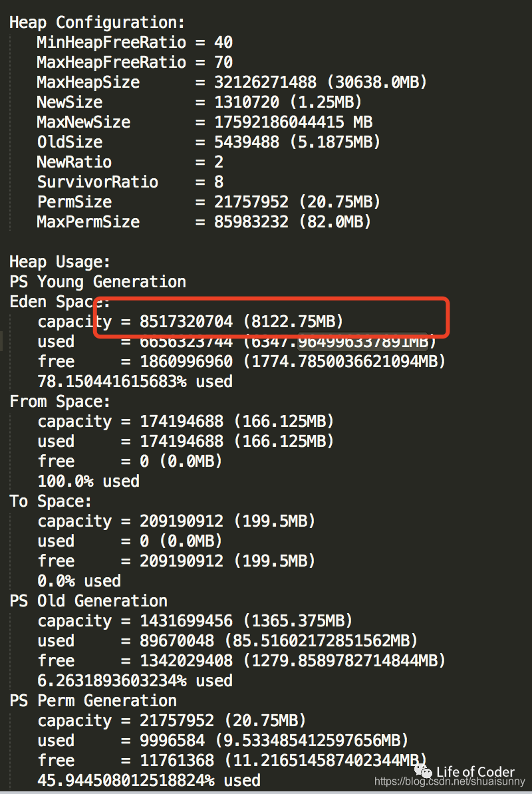Click the 'To Space:' heading
Viewport: 532px width, 794px height.
[x=51, y=501]
